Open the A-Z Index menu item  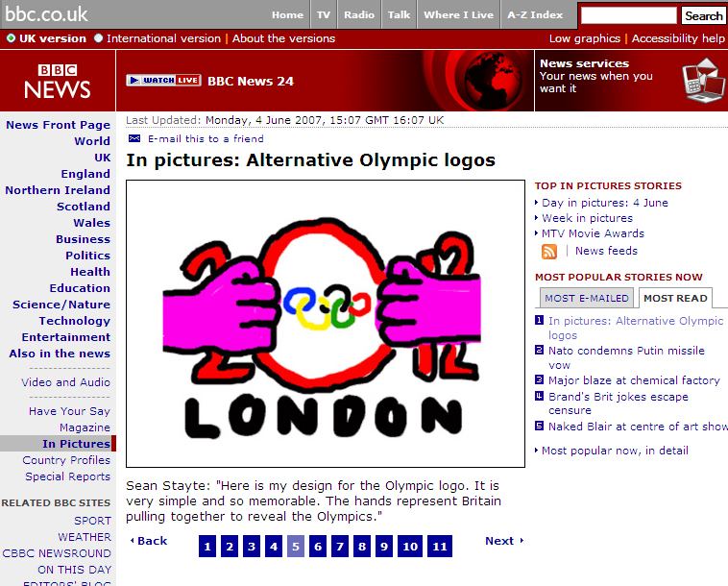click(x=535, y=14)
